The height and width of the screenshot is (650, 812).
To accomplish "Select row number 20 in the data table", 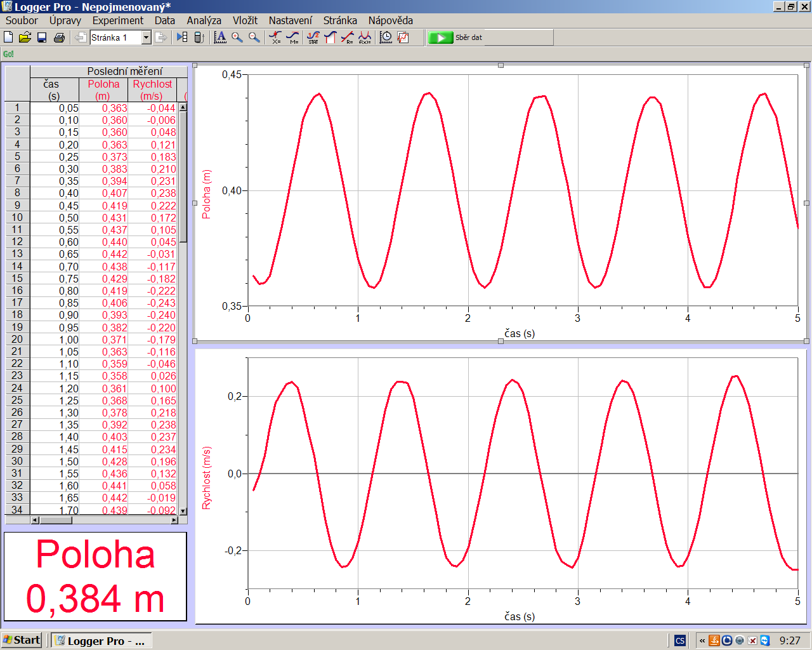I will [17, 340].
